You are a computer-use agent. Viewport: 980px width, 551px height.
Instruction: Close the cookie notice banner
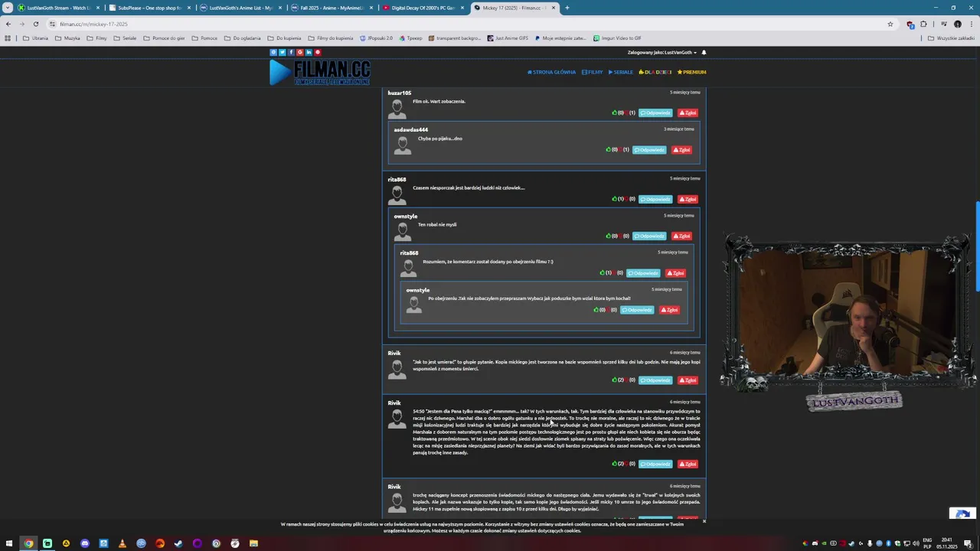pos(704,521)
